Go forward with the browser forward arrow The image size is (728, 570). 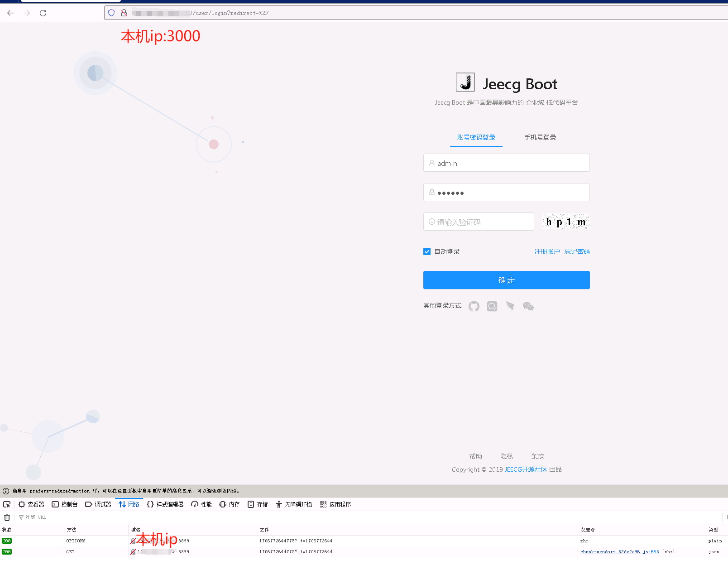tap(27, 13)
